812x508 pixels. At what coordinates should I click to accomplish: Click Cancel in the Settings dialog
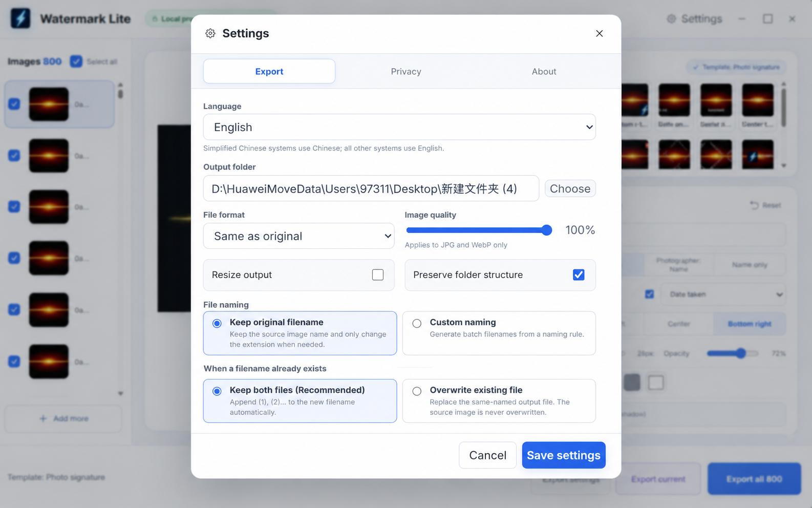tap(488, 455)
